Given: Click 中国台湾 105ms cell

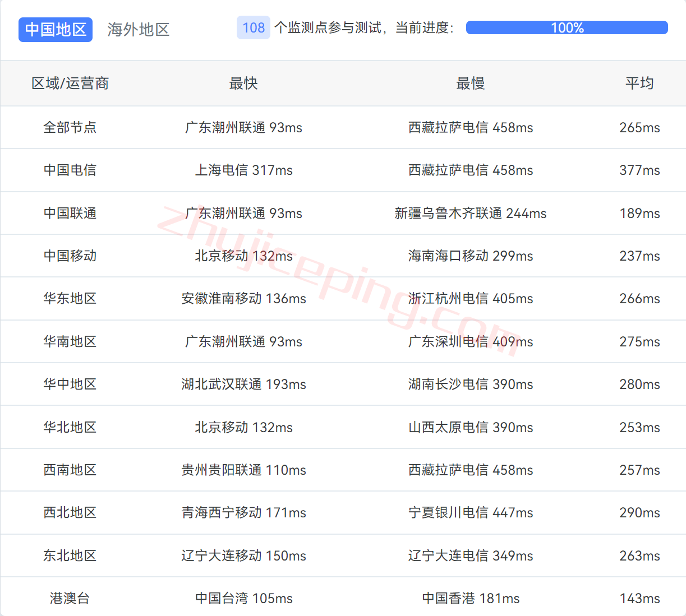Looking at the screenshot, I should point(243,598).
